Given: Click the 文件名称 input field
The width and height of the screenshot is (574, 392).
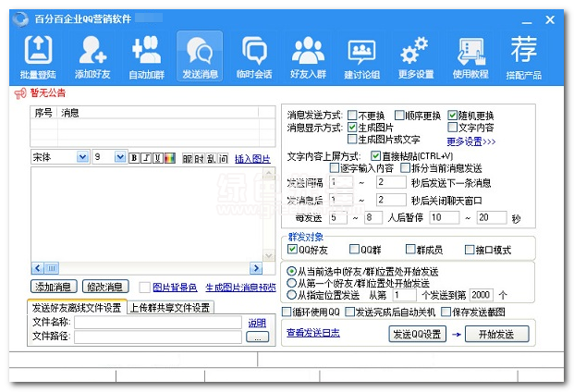Looking at the screenshot, I should (x=158, y=323).
